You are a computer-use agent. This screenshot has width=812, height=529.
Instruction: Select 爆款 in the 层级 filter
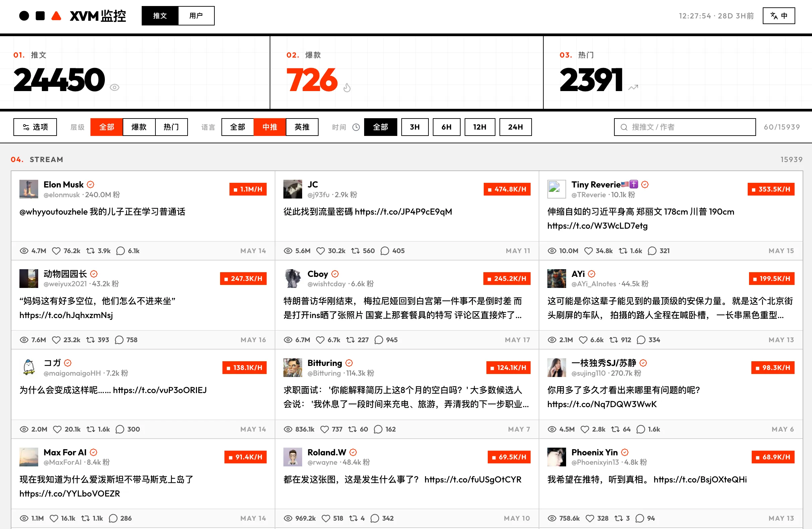[139, 127]
